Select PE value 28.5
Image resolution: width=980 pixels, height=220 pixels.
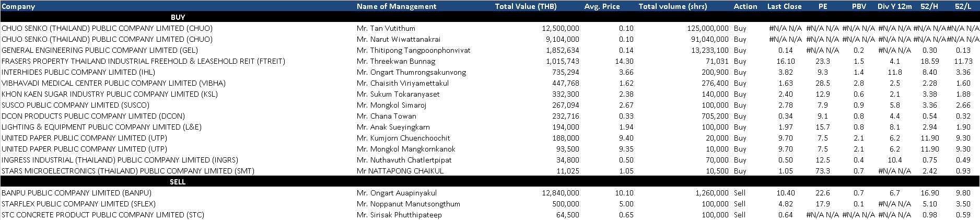click(x=822, y=83)
